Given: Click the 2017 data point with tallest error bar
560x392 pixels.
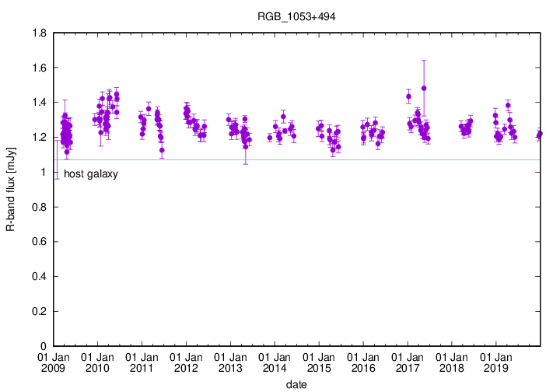Looking at the screenshot, I should click(424, 89).
